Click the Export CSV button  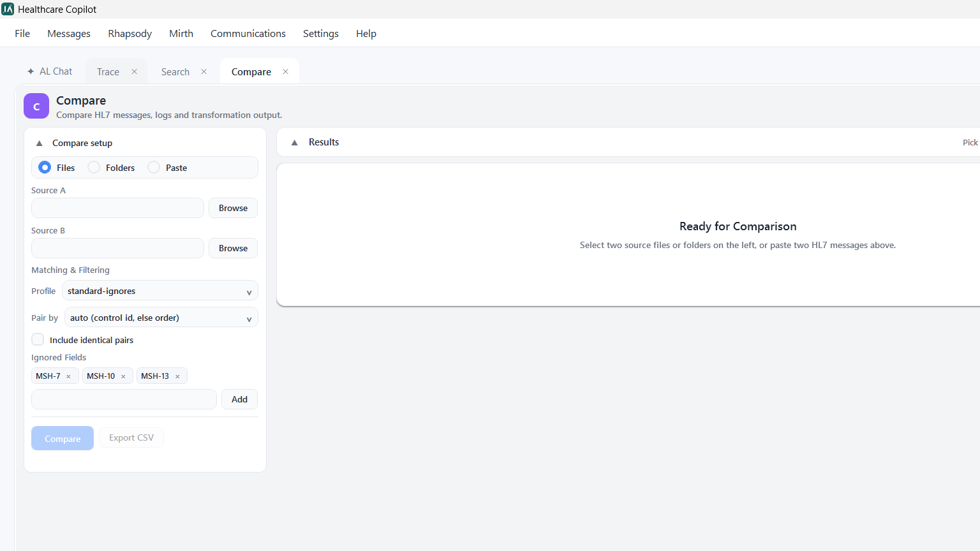pyautogui.click(x=131, y=437)
